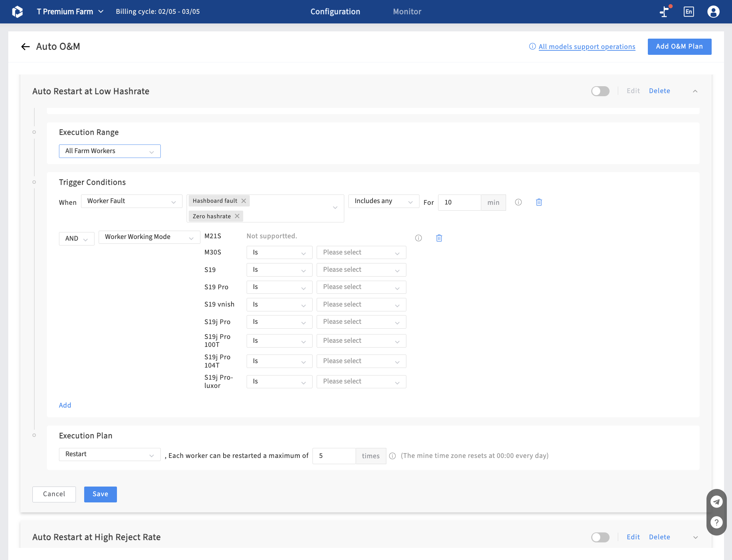
Task: Collapse the Auto Restart at Low Hashrate panel
Action: pyautogui.click(x=695, y=91)
